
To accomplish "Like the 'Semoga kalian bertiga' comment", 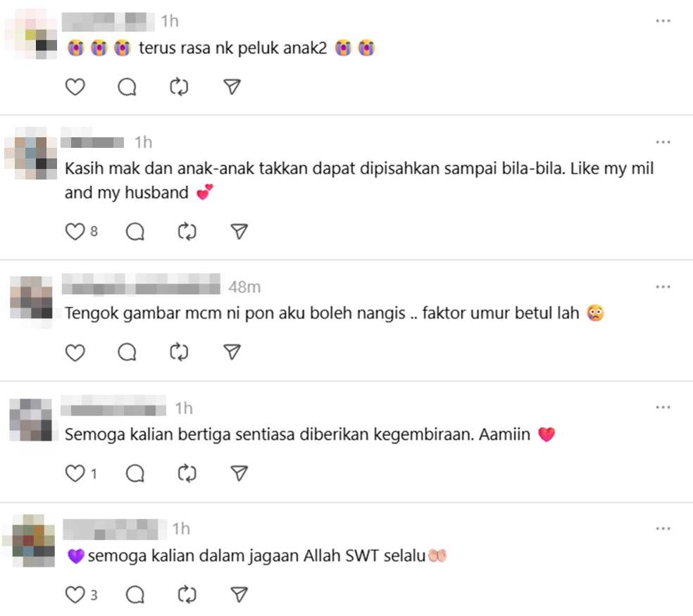I will pos(75,473).
